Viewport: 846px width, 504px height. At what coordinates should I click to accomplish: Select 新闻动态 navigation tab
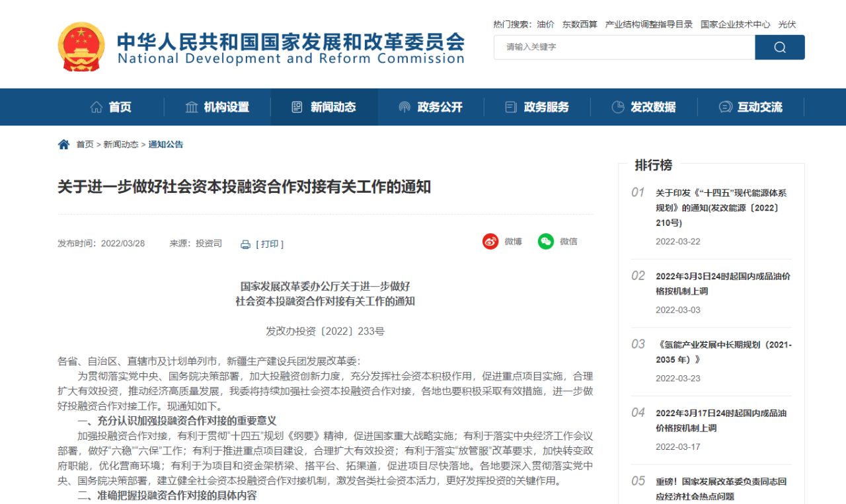coord(324,107)
